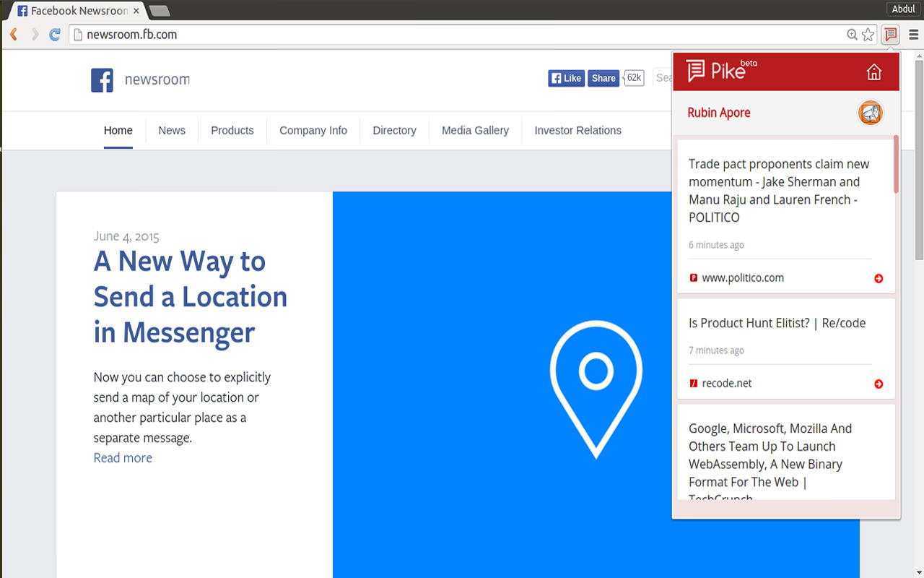Screen dimensions: 924x578
Task: Click the June 4, 2015 date text
Action: pos(126,236)
